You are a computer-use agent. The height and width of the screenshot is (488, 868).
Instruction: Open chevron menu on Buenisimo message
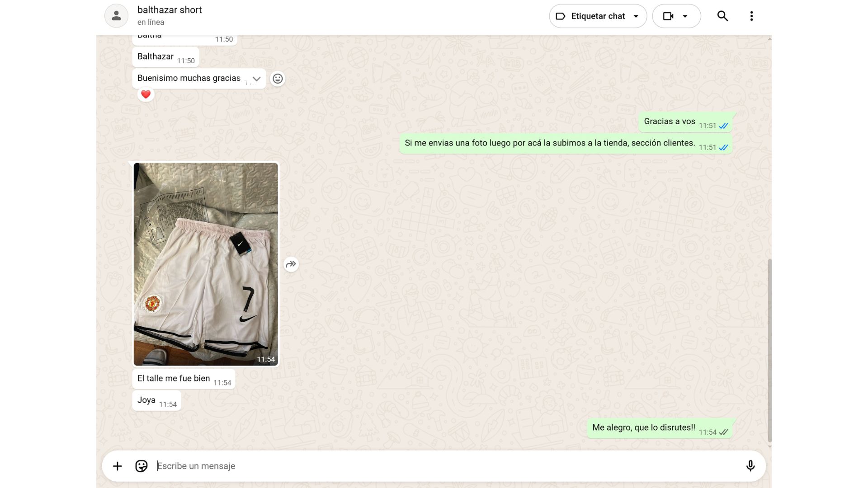click(256, 79)
